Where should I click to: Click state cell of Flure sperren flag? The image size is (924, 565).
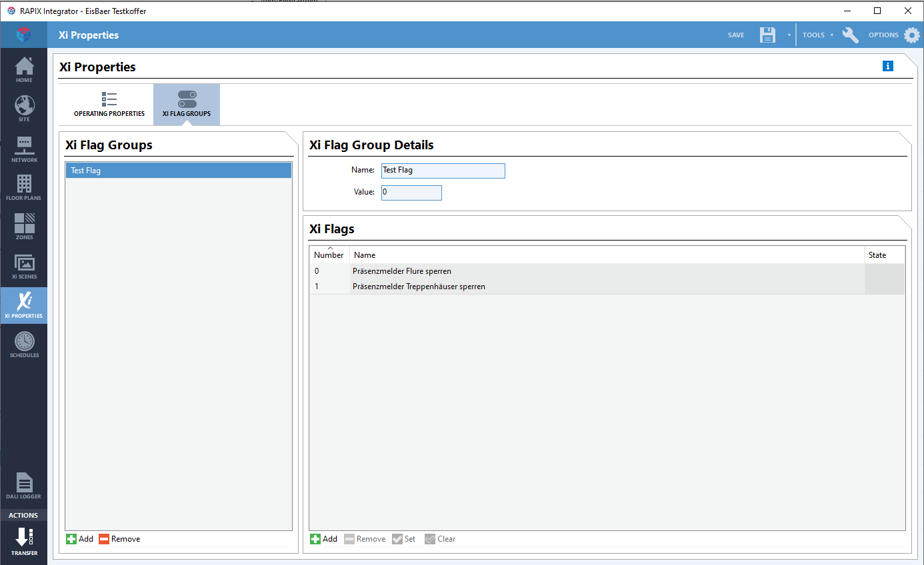pos(885,271)
